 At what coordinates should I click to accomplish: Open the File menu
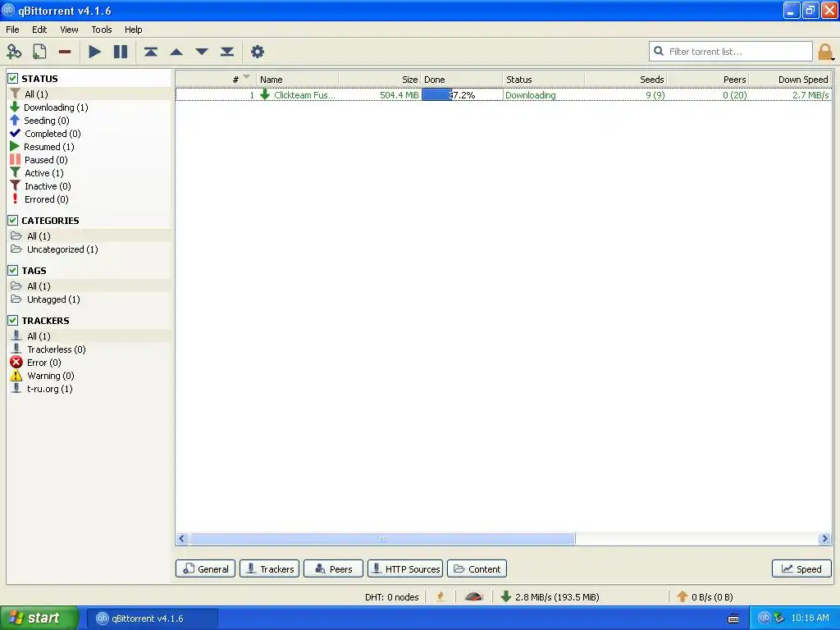(x=12, y=30)
